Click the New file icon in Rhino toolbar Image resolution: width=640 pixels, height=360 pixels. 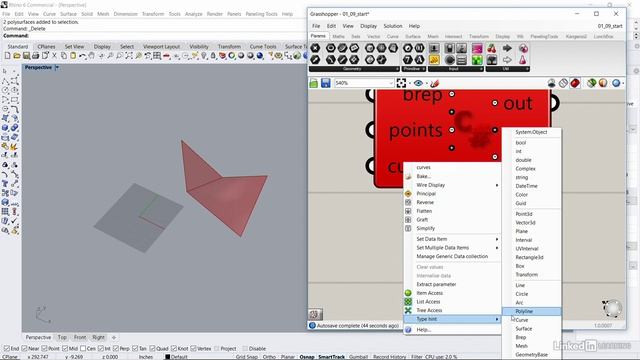coord(7,56)
